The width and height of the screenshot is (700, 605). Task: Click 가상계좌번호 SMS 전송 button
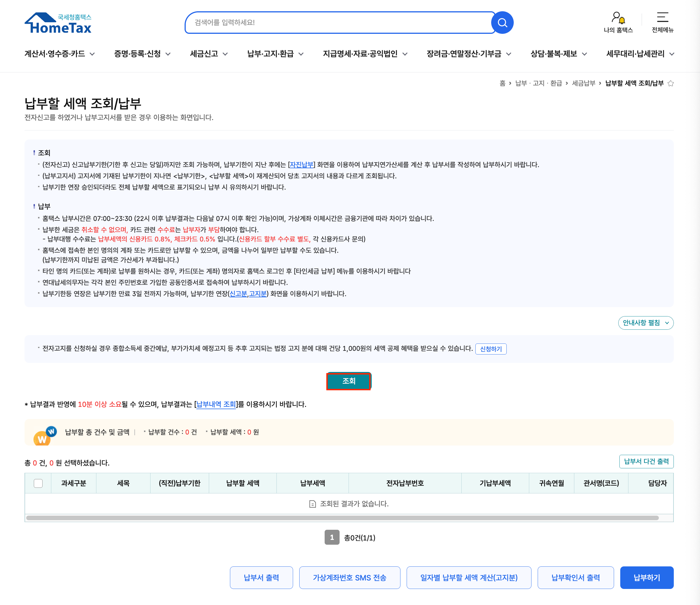(x=350, y=578)
